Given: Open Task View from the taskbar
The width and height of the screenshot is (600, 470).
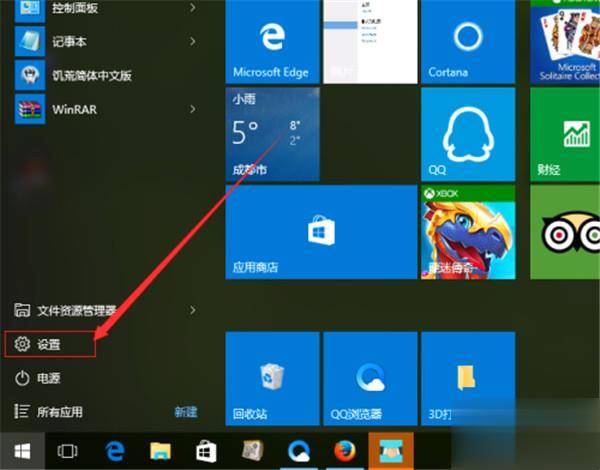Looking at the screenshot, I should click(x=68, y=451).
